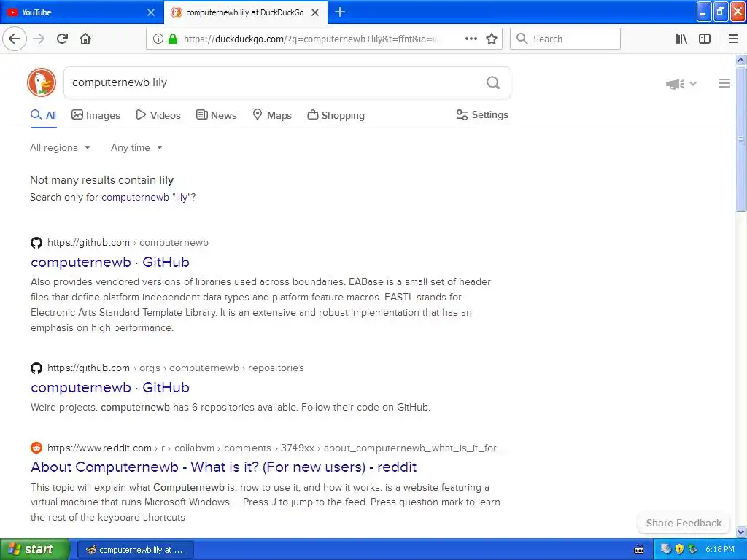The image size is (747, 560).
Task: Click the github.com › computernewb URL
Action: pyautogui.click(x=128, y=242)
